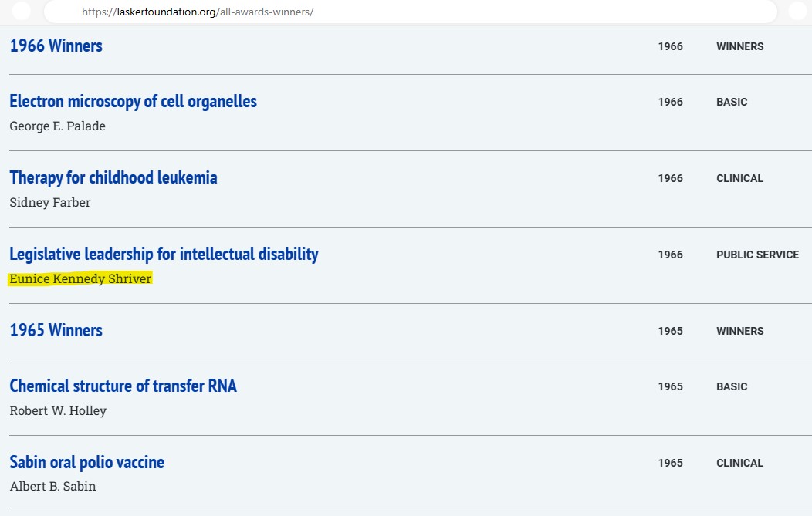Click the browser address bar URL

[x=198, y=12]
